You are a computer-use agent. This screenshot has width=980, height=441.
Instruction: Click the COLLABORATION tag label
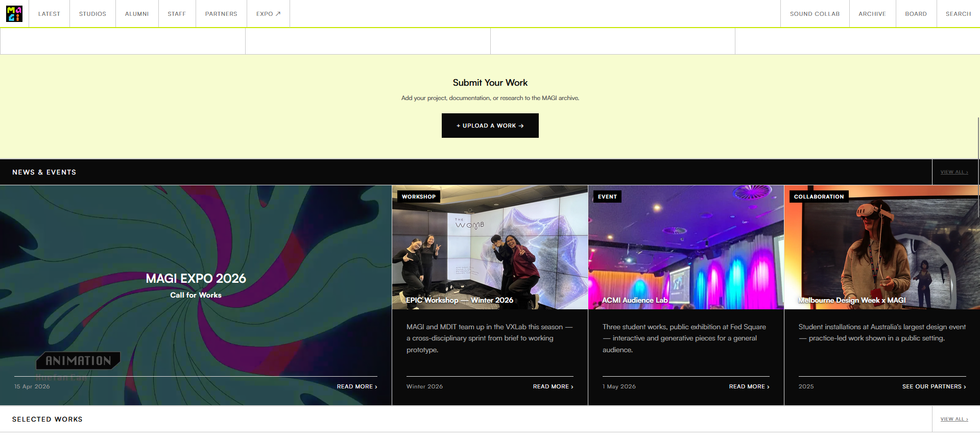click(819, 197)
